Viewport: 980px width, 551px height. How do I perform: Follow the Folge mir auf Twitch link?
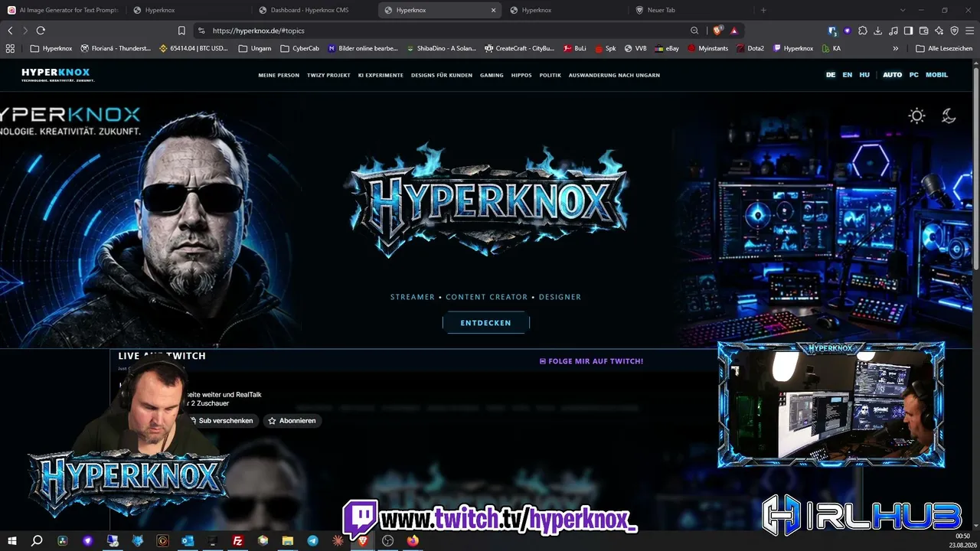(591, 361)
